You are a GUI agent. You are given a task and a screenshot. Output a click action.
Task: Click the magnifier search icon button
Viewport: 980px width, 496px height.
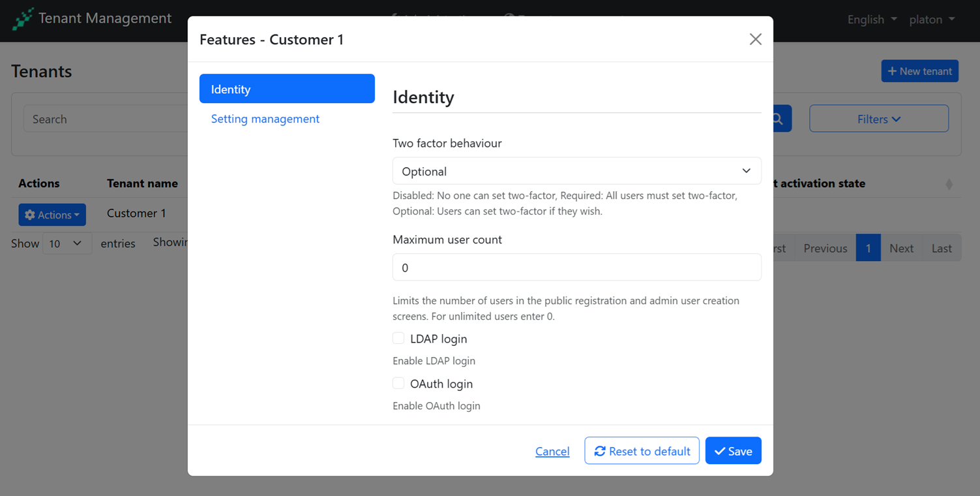tap(781, 119)
